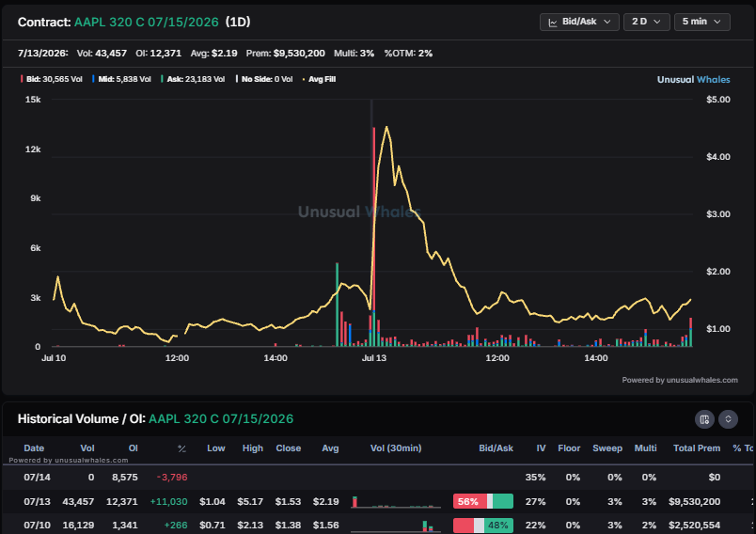Screen dimensions: 756x534
Task: Select the 07/13 date cell
Action: 37,501
